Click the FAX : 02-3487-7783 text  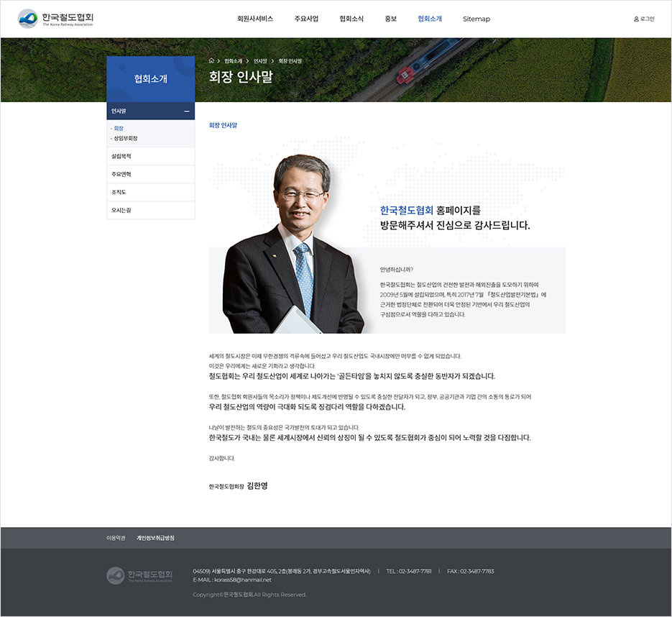pyautogui.click(x=471, y=571)
